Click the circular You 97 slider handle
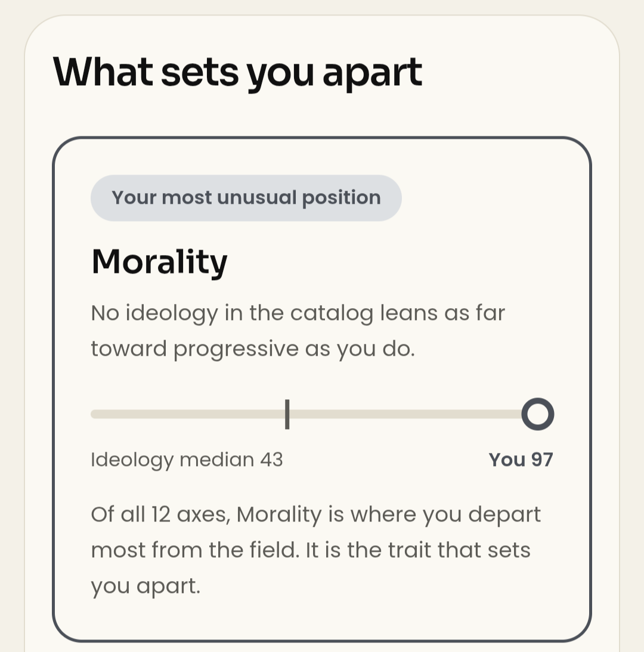 click(537, 414)
